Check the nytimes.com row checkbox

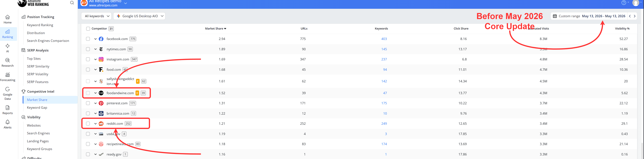pos(88,49)
